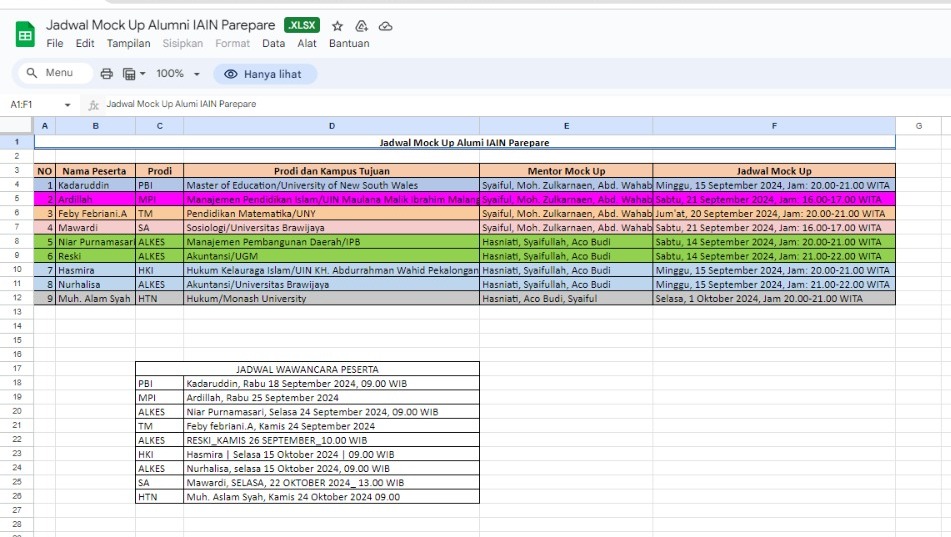Click the Hanya lihat view-only button

point(264,74)
